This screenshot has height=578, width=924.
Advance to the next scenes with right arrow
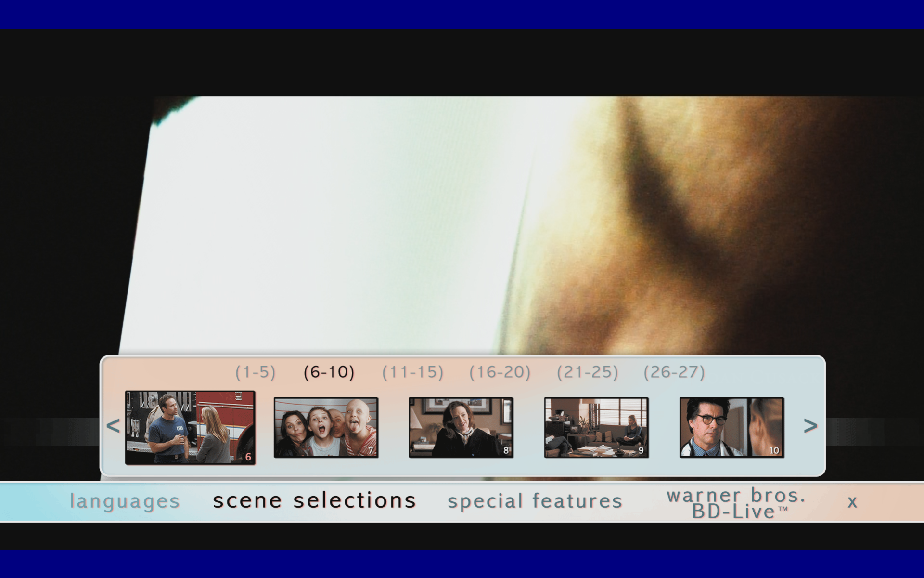point(810,426)
